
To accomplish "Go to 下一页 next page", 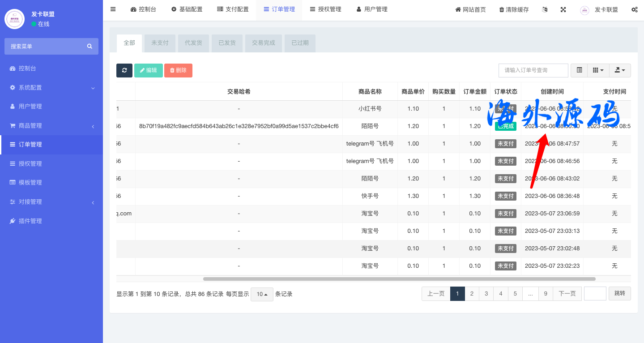I will click(x=567, y=294).
